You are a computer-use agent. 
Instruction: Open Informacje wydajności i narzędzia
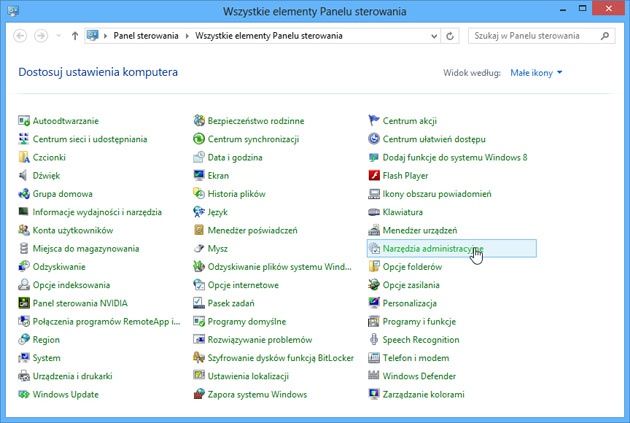pyautogui.click(x=97, y=212)
